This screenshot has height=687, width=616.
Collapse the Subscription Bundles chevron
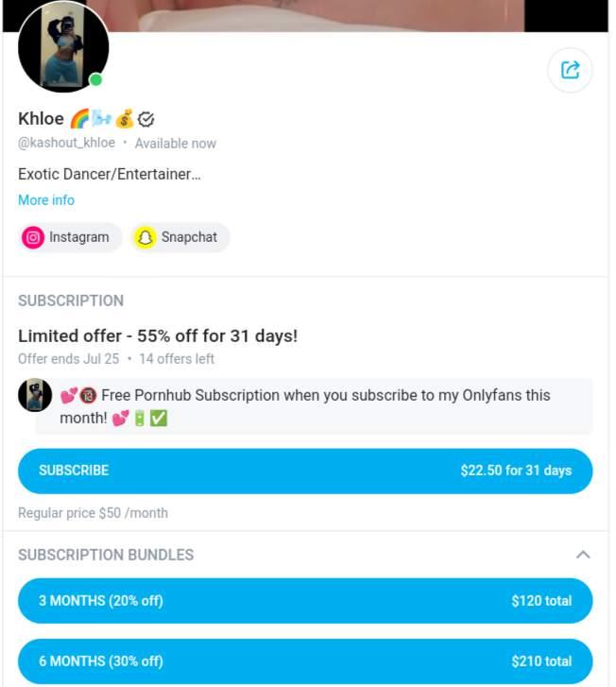(583, 555)
